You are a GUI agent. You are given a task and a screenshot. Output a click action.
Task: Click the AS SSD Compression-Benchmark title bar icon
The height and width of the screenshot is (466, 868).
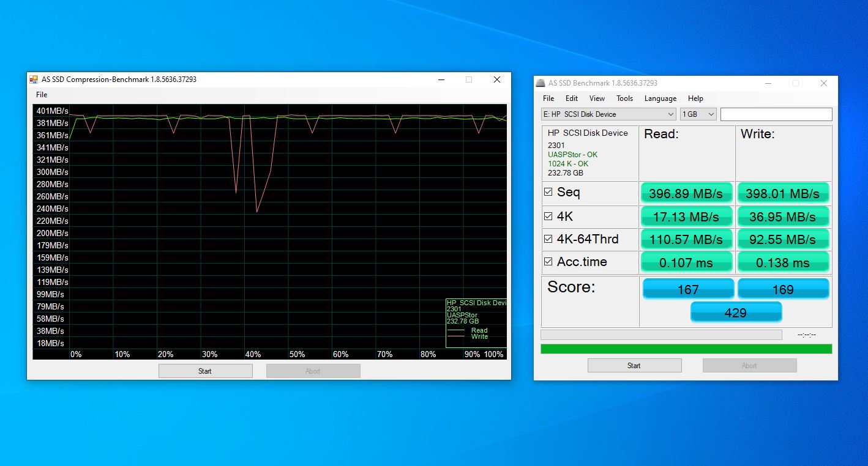point(34,80)
